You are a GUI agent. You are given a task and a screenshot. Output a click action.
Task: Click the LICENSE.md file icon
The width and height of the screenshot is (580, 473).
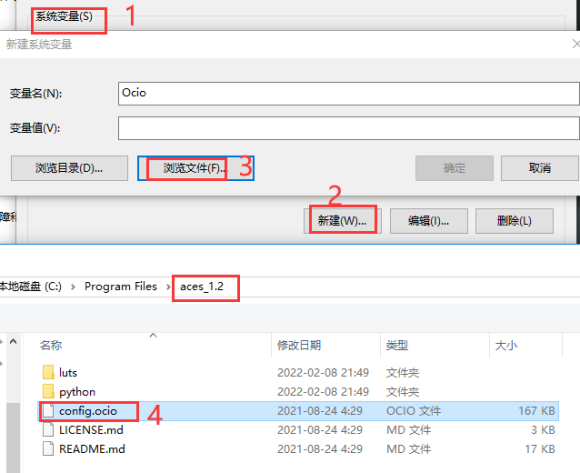tap(48, 430)
